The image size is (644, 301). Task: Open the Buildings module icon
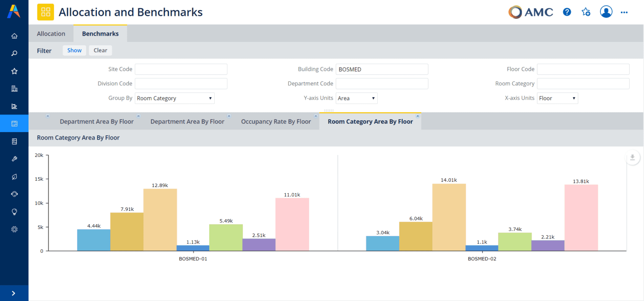pos(14,88)
